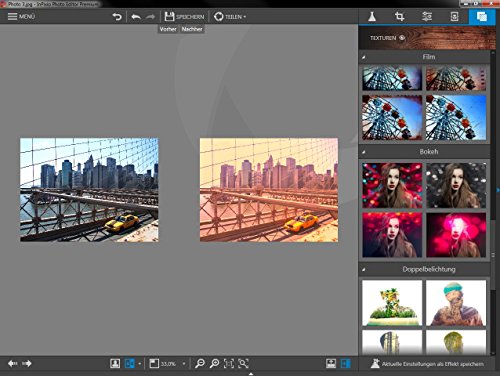The width and height of the screenshot is (500, 376).
Task: Switch to single image view
Action: tap(115, 363)
